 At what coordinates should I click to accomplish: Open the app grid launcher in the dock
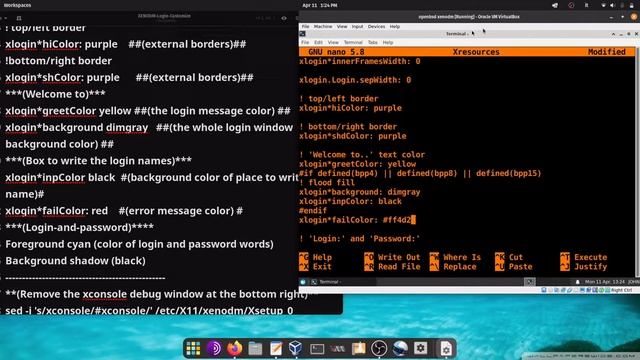click(193, 349)
